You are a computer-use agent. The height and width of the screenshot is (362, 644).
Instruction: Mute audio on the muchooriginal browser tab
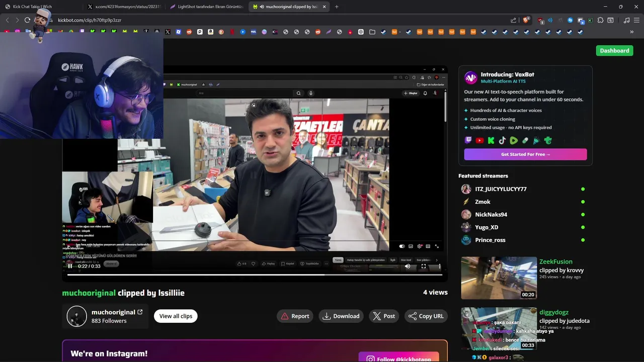coord(262,7)
